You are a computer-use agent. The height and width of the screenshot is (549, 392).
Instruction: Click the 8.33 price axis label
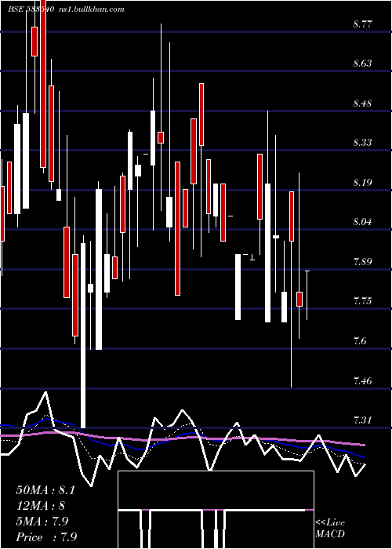[362, 143]
